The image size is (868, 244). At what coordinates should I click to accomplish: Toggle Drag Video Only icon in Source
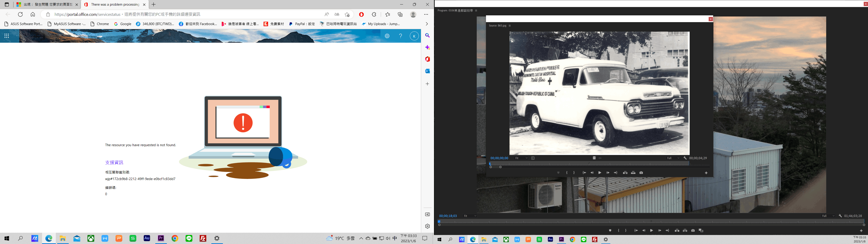point(594,158)
